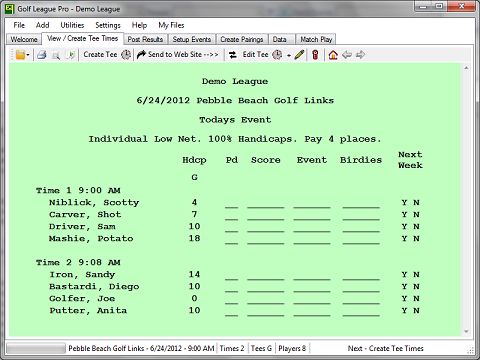This screenshot has width=480, height=360.
Task: Open the Help menu
Action: pyautogui.click(x=139, y=25)
